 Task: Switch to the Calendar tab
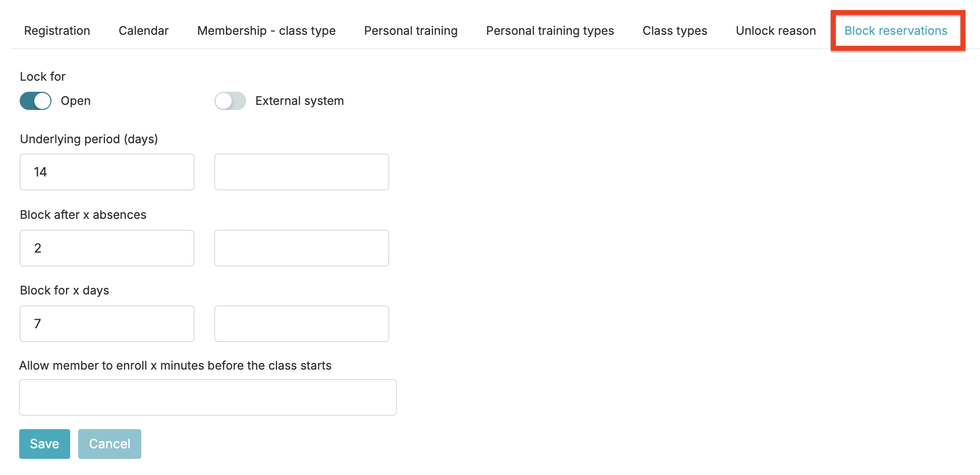(143, 31)
